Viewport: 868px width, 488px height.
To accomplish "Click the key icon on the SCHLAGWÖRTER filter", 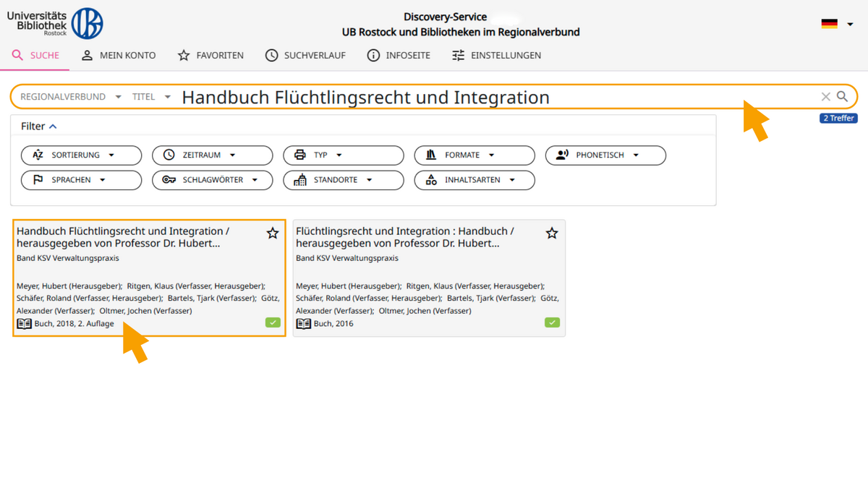I will (169, 180).
